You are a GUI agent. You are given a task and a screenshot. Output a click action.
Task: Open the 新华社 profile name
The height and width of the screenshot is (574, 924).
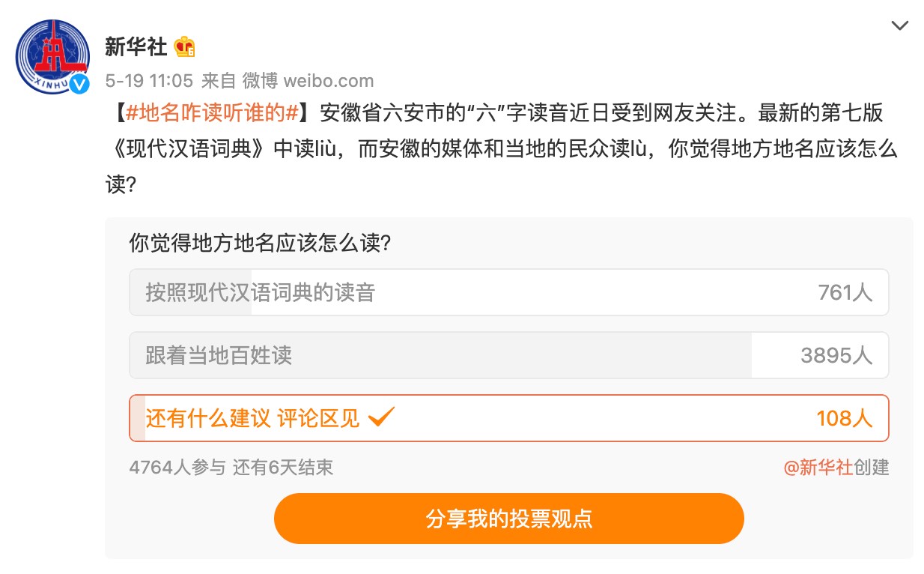136,47
